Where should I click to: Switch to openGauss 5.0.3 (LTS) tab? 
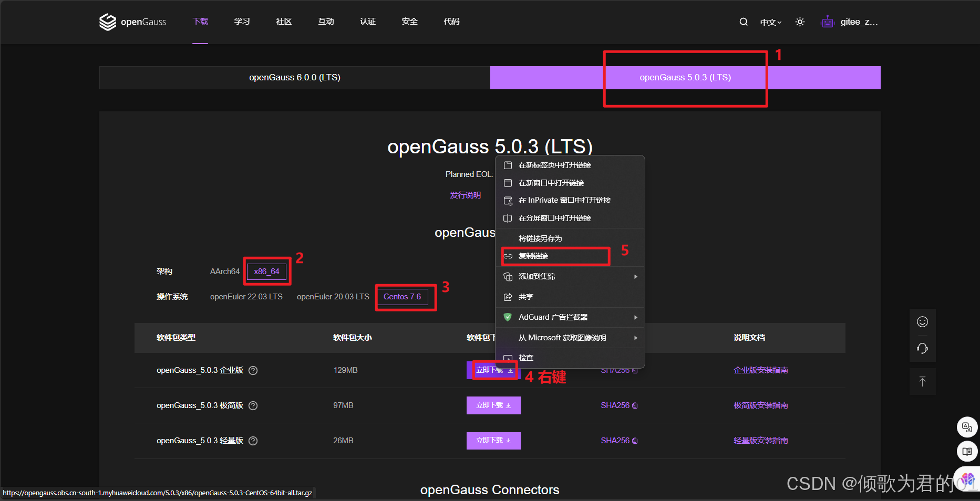(685, 77)
